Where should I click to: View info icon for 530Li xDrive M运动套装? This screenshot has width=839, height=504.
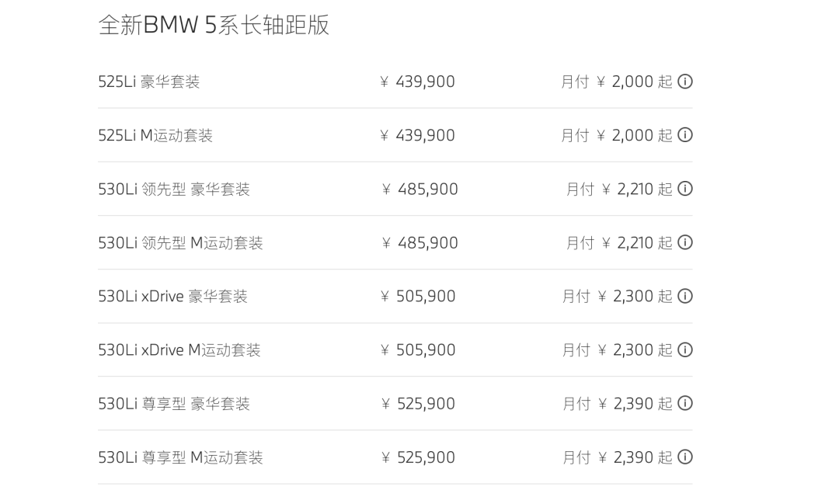point(685,350)
